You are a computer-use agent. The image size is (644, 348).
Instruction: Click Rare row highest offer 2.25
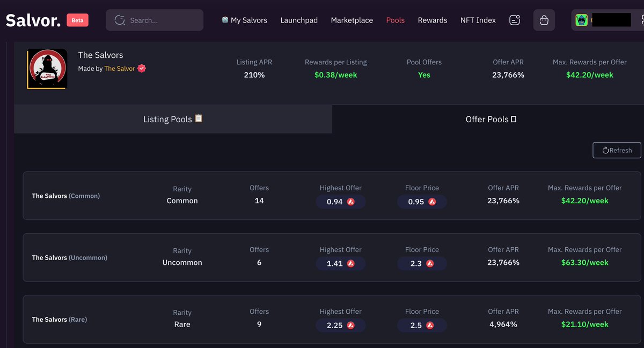pyautogui.click(x=341, y=325)
